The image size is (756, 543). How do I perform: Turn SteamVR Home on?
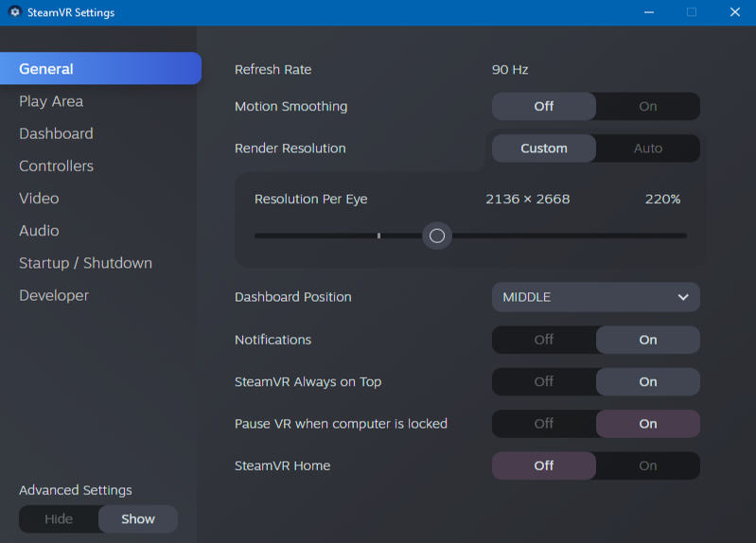coord(648,465)
